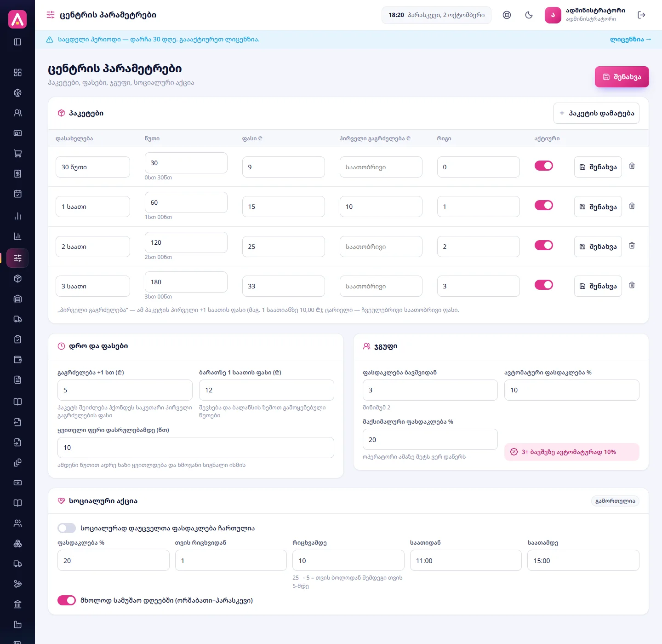Open the calendar check icon in sidebar
The image size is (662, 644).
(x=17, y=194)
